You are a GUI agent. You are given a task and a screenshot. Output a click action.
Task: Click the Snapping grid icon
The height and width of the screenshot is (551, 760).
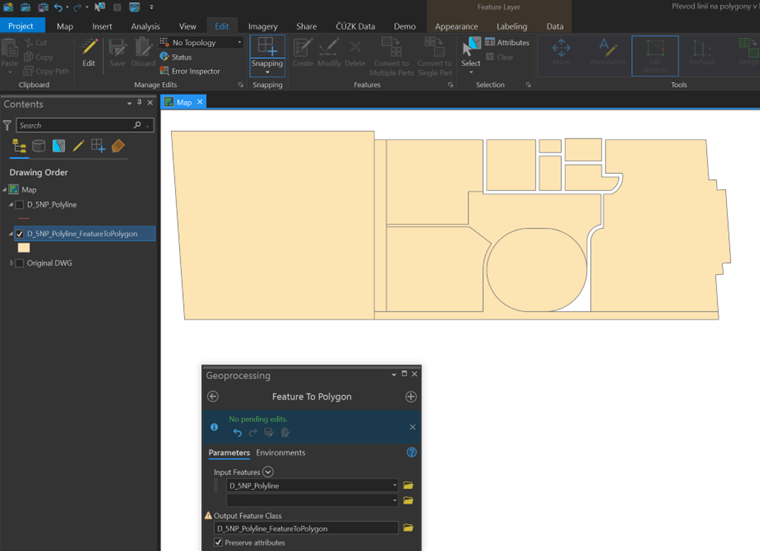pyautogui.click(x=267, y=47)
